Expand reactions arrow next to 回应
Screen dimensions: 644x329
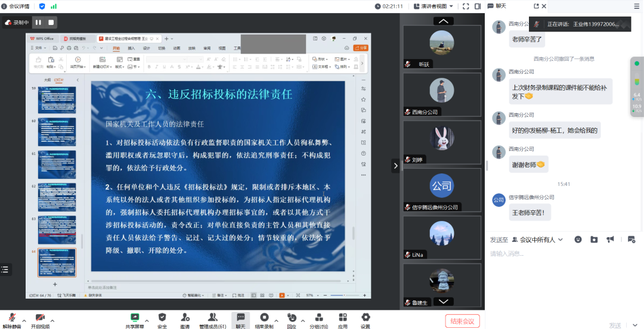click(x=303, y=321)
